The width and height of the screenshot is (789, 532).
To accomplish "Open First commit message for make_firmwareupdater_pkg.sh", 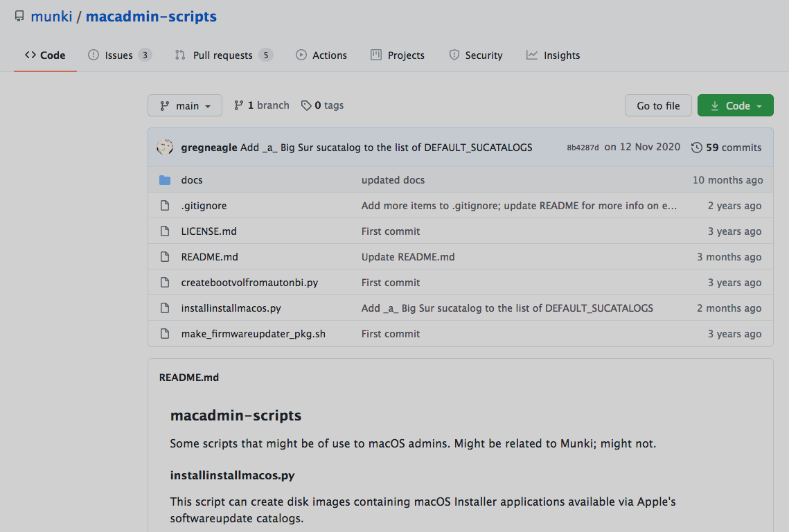I will [391, 334].
